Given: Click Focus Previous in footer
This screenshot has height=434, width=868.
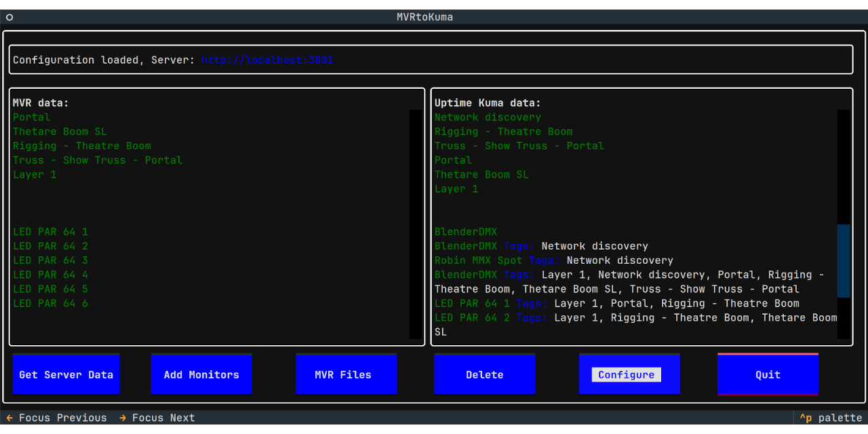Looking at the screenshot, I should (62, 418).
